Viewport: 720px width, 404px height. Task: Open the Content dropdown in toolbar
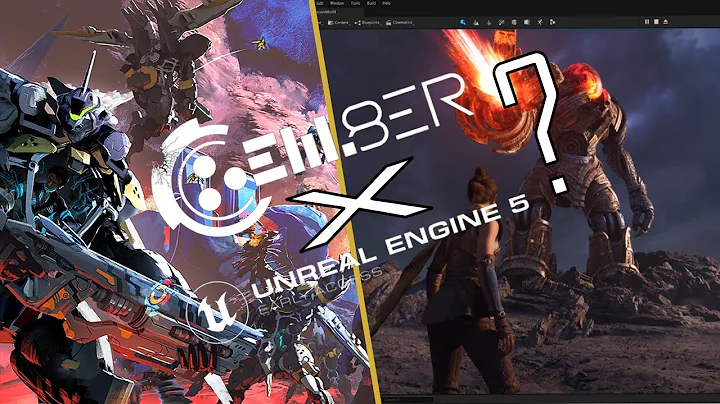338,22
